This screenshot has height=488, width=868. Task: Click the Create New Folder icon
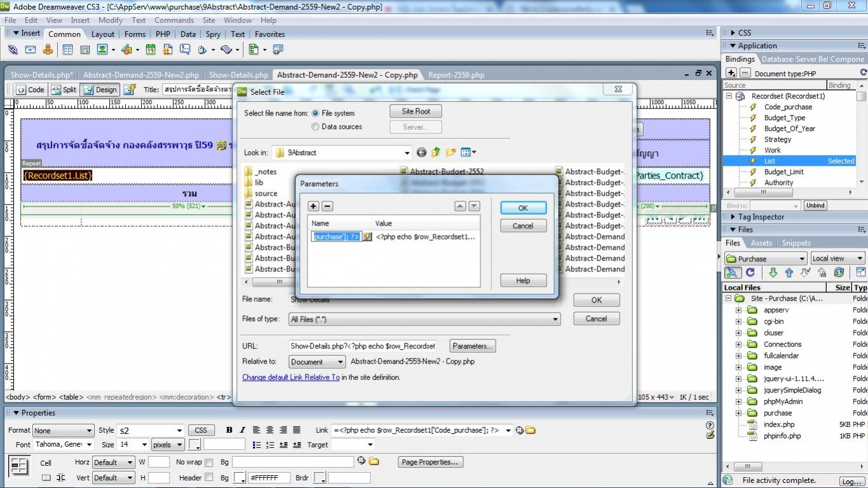click(x=451, y=152)
